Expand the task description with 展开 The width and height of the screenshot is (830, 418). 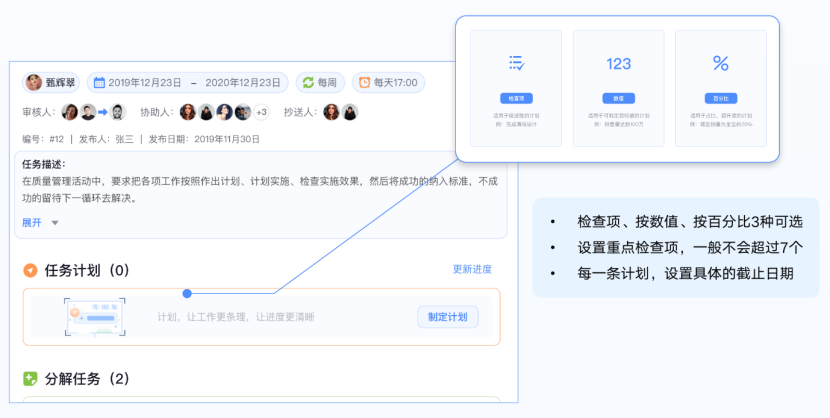pyautogui.click(x=32, y=223)
